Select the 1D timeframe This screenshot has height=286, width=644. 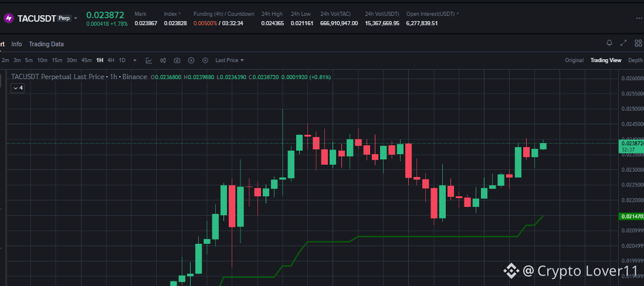(x=122, y=60)
